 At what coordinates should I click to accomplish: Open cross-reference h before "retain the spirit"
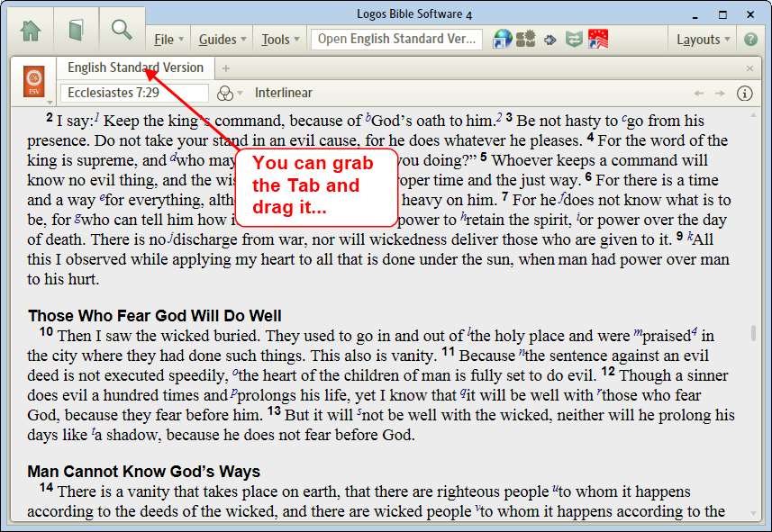point(463,216)
